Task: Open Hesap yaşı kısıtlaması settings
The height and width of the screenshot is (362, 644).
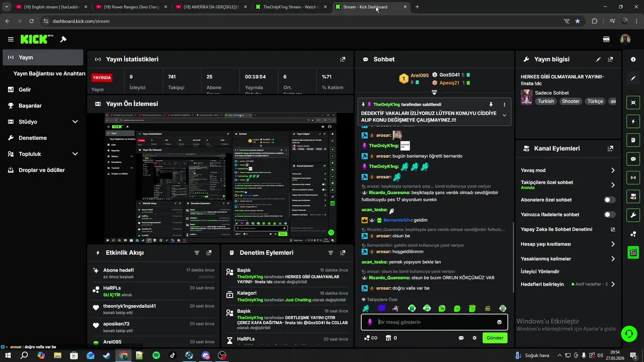Action: coord(568,244)
